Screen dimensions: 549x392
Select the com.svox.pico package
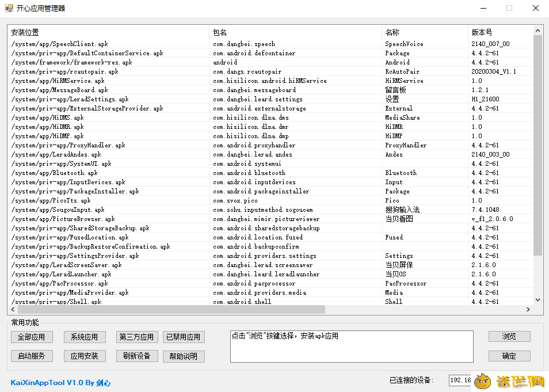(235, 200)
